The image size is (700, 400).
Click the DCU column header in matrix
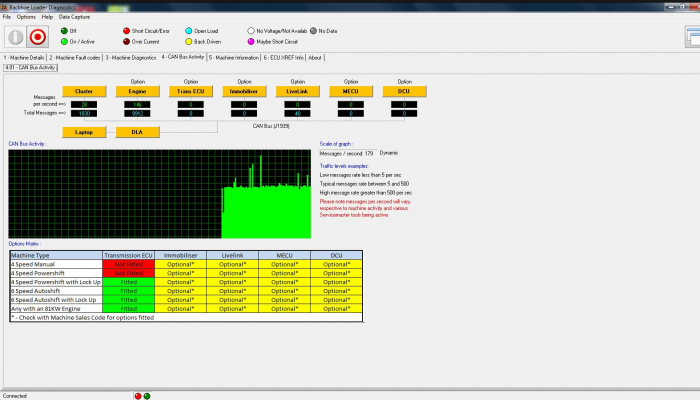pyautogui.click(x=337, y=255)
